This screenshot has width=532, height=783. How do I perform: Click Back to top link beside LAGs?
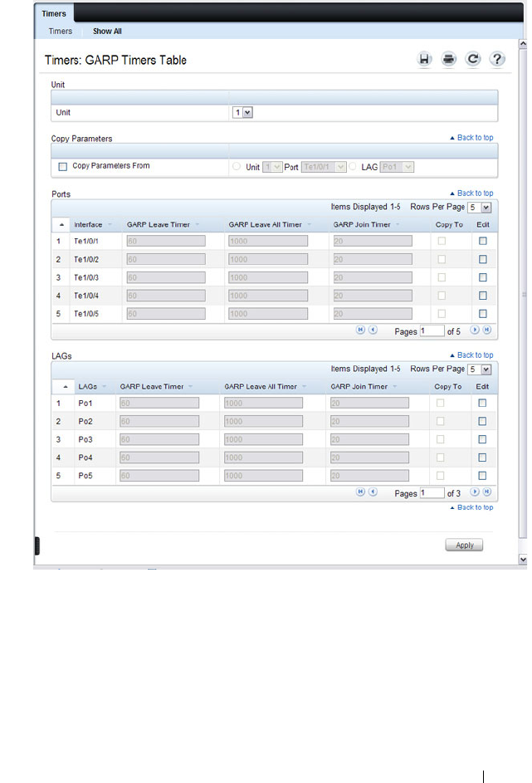point(471,355)
